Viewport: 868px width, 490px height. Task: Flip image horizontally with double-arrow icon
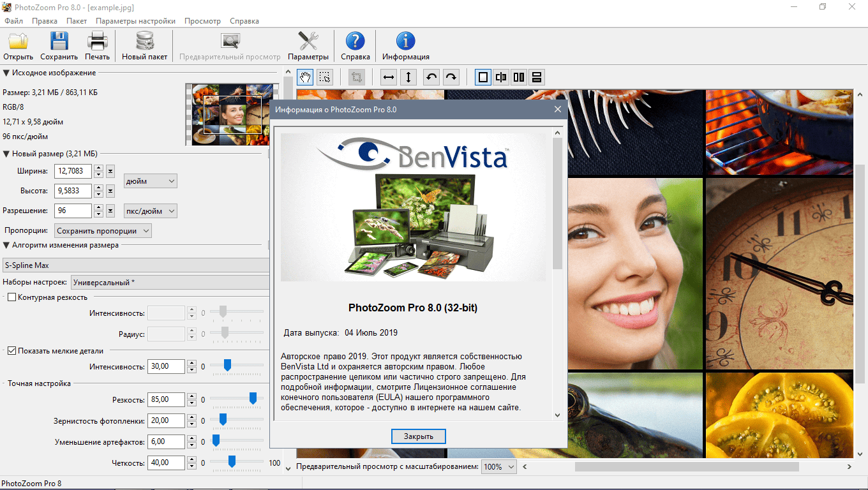tap(388, 77)
